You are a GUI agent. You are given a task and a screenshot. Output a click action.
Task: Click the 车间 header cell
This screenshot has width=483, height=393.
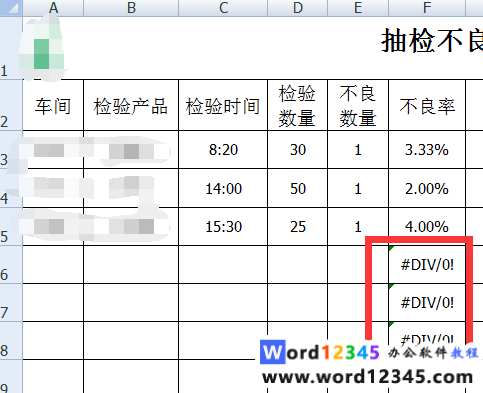pos(53,105)
